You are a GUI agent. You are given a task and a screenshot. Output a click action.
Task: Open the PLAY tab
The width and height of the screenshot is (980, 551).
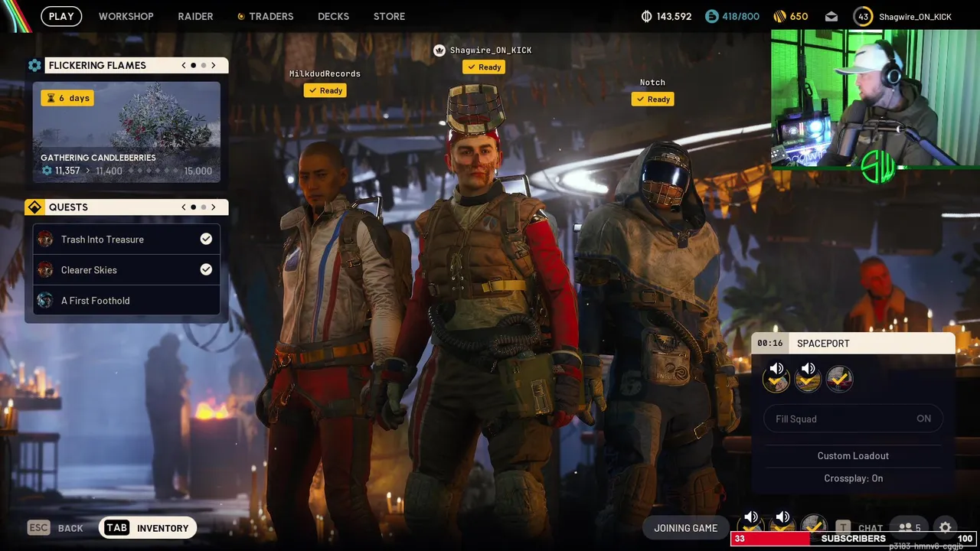click(x=61, y=16)
